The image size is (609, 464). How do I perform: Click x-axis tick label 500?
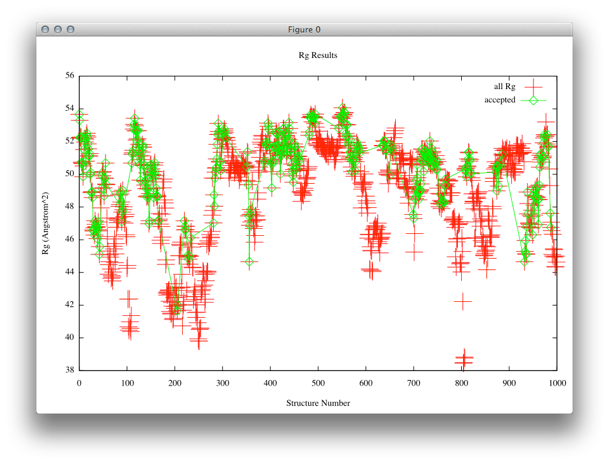click(x=318, y=382)
